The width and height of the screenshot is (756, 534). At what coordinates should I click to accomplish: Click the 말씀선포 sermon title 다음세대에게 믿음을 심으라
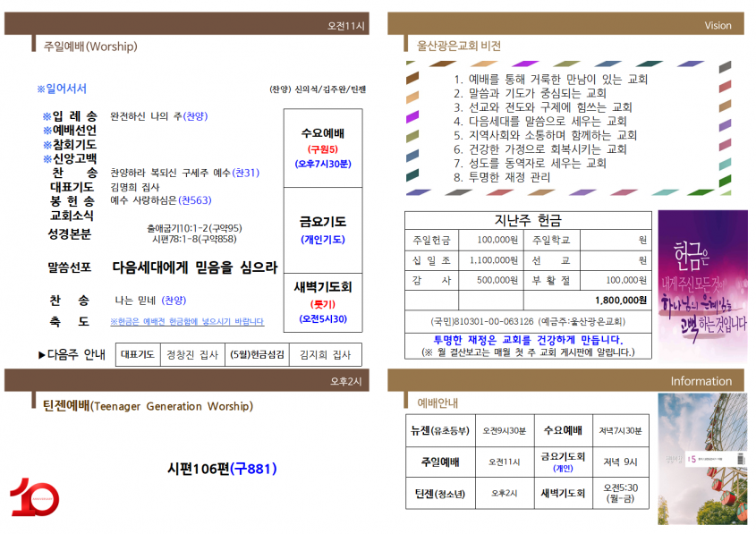point(195,267)
